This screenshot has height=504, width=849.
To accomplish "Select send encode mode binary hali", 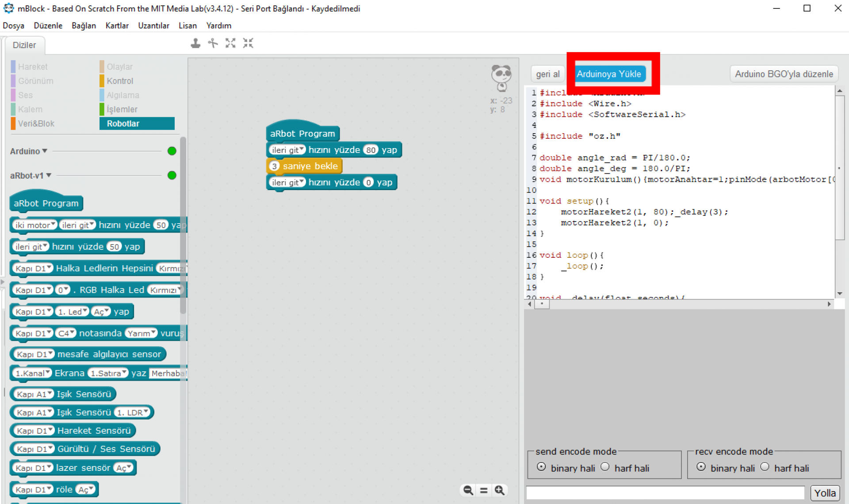I will (x=541, y=467).
